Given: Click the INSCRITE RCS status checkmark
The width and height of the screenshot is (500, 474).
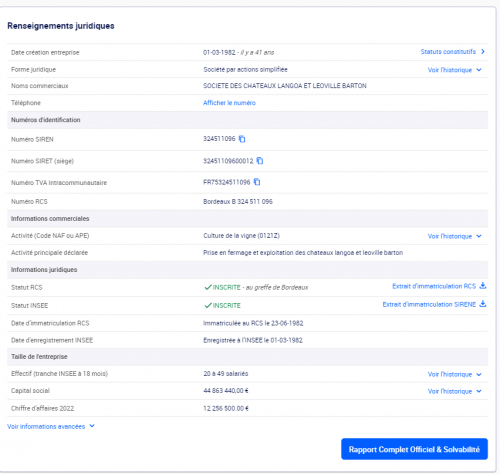Looking at the screenshot, I should point(208,287).
